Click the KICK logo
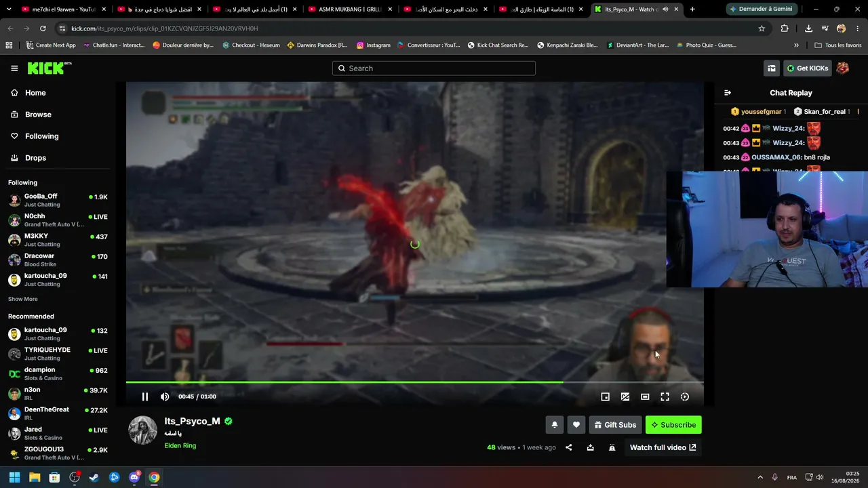The image size is (868, 488). pyautogui.click(x=50, y=68)
